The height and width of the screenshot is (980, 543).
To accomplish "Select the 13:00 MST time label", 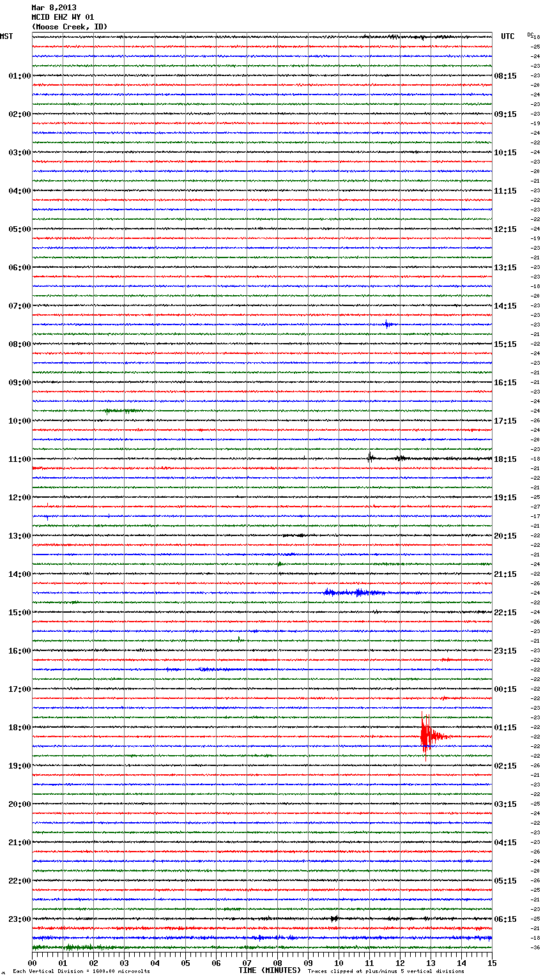I will click(20, 536).
